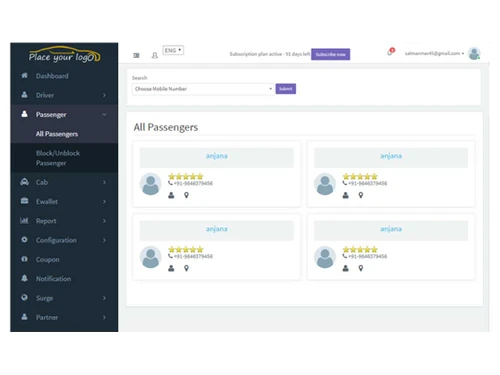This screenshot has width=500, height=375.
Task: Expand the Ewallet menu chevron
Action: pyautogui.click(x=104, y=202)
